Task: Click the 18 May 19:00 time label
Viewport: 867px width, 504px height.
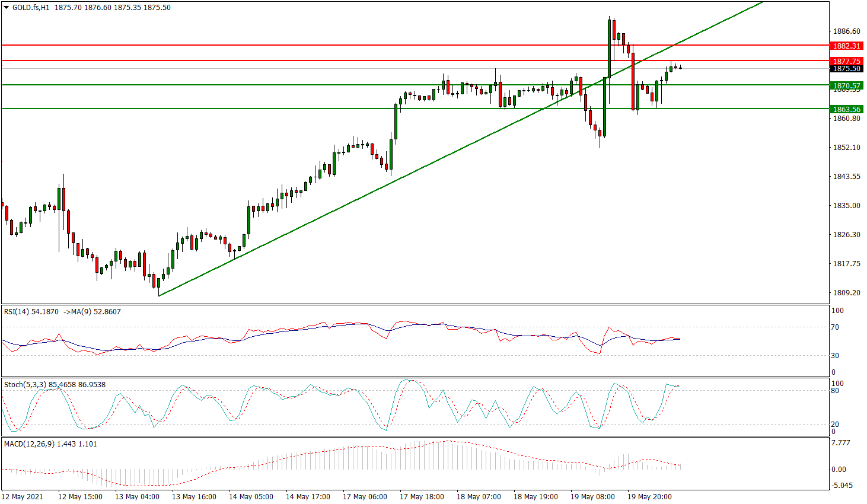Action: coord(535,497)
